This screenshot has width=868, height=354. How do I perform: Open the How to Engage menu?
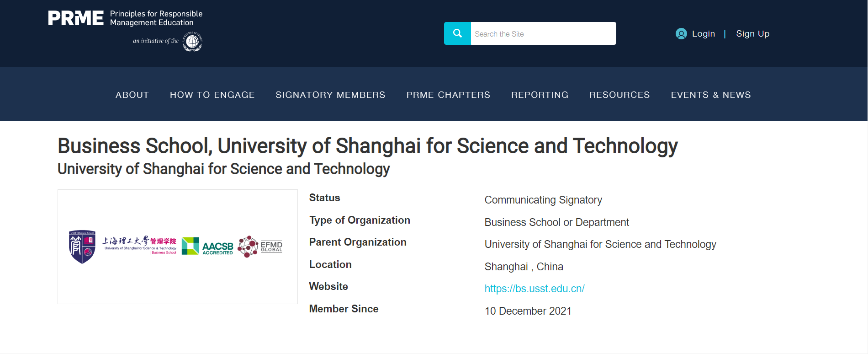[x=212, y=95]
